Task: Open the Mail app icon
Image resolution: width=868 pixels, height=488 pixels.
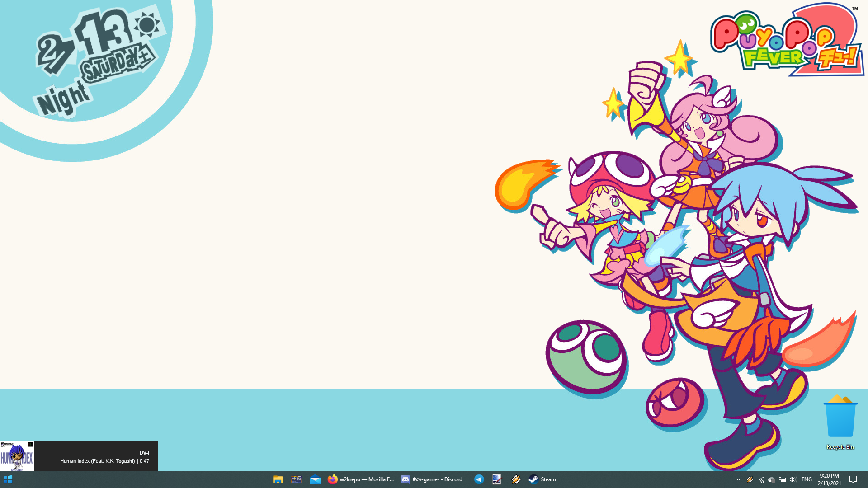Action: coord(315,479)
